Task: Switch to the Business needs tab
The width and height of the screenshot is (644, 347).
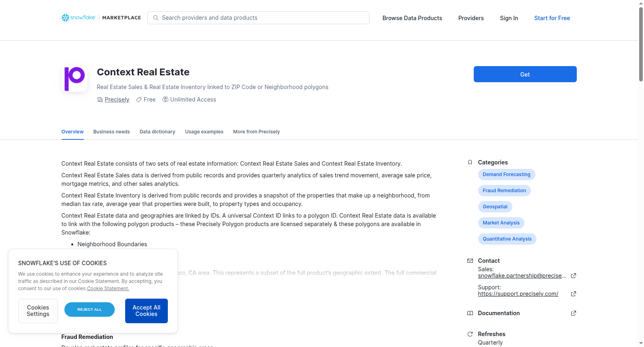Action: click(x=111, y=132)
